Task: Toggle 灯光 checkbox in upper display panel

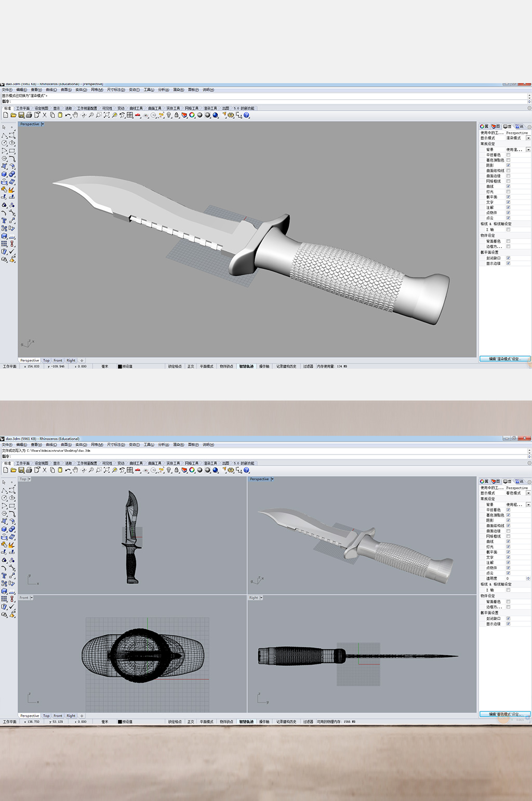Action: [x=508, y=192]
